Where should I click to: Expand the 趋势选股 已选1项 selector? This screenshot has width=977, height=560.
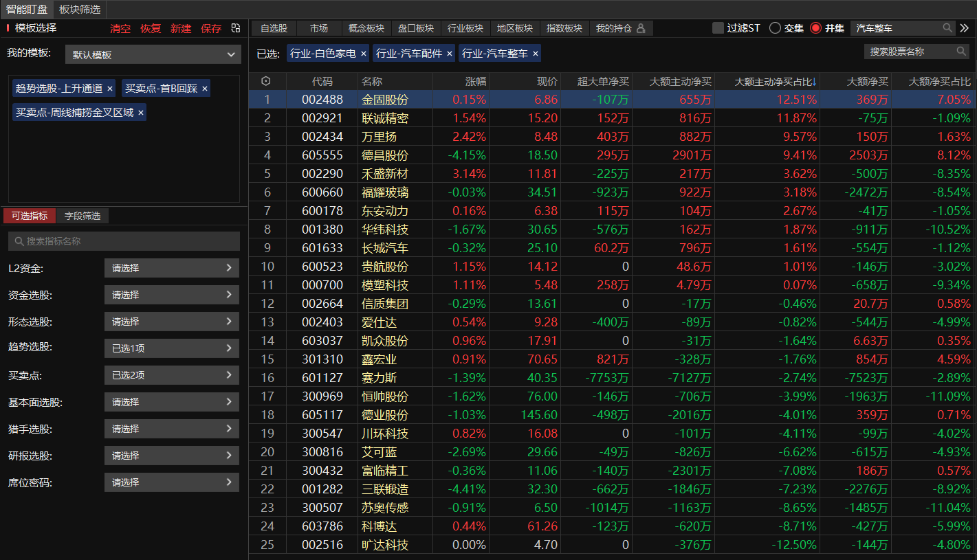pyautogui.click(x=172, y=348)
